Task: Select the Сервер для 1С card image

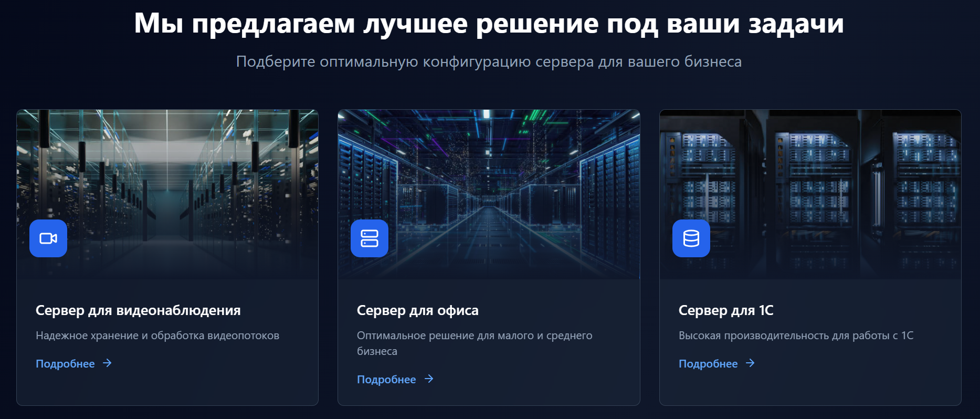Action: (x=810, y=194)
